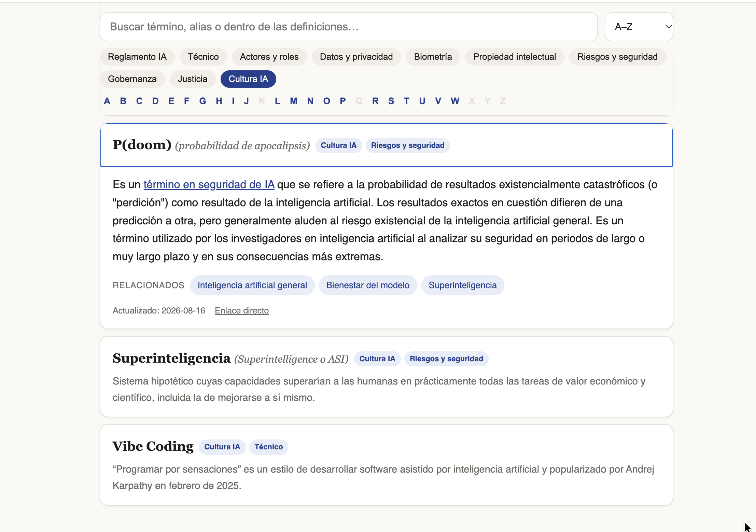Collapse the expanded P(doom) entry header

click(386, 145)
